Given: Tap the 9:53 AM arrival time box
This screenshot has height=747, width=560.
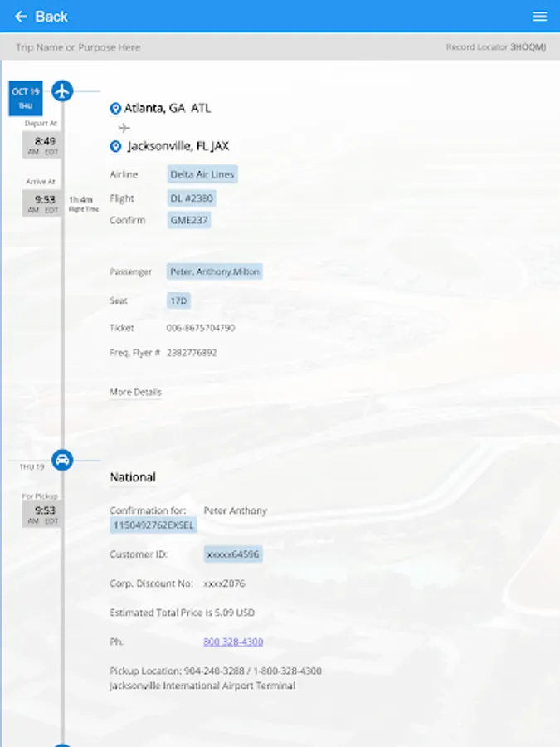Looking at the screenshot, I should 42,203.
